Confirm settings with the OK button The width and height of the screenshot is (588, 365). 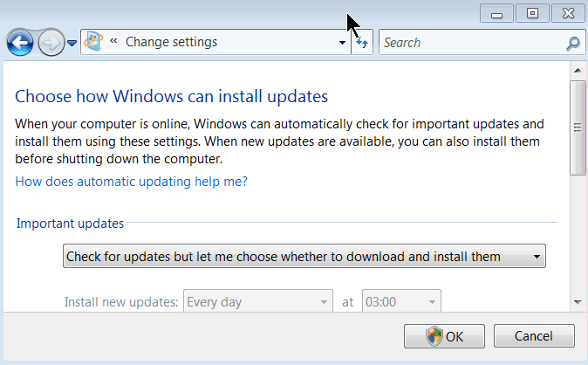[x=444, y=336]
